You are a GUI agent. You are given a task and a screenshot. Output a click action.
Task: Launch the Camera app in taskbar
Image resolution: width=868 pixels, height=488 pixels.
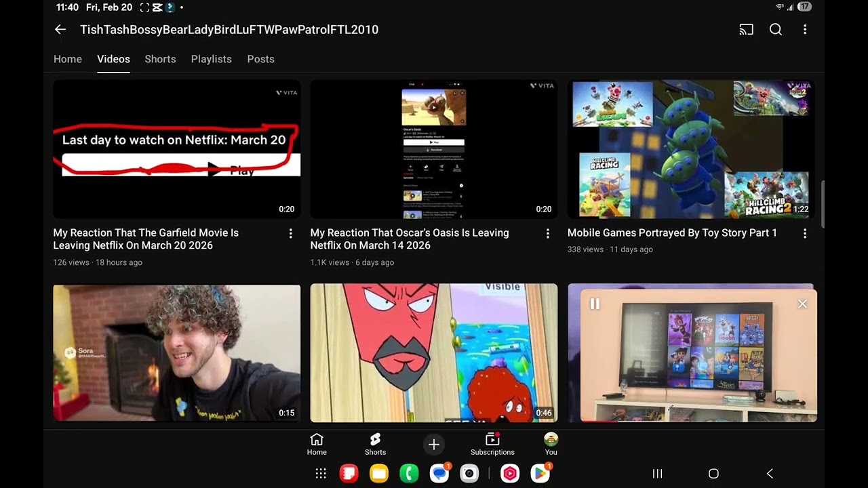[x=469, y=474]
